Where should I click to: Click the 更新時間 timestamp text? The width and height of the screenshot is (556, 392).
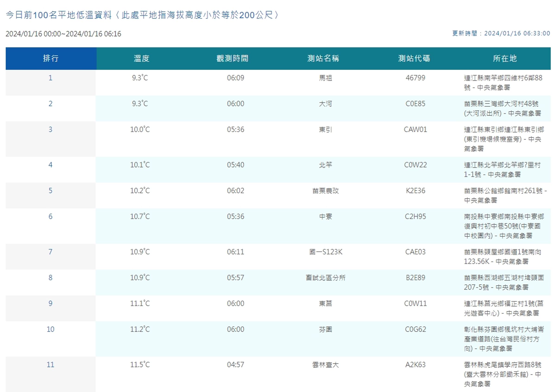[501, 33]
